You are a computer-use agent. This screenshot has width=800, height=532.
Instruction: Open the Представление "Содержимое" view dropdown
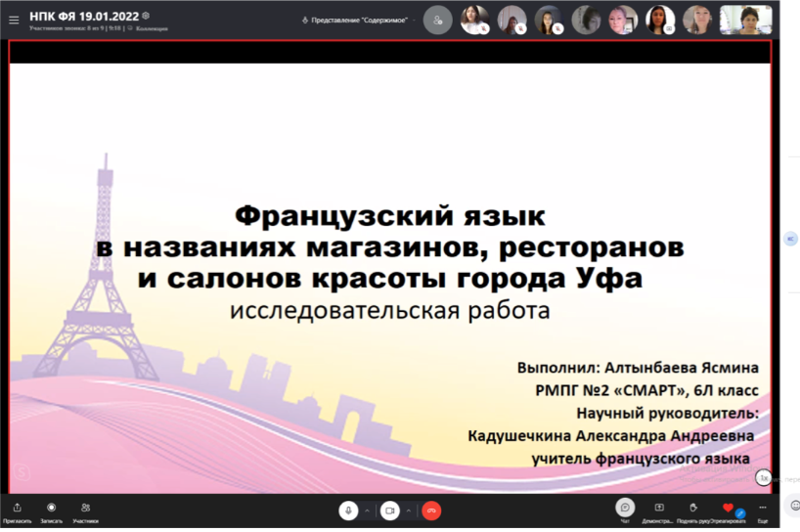[358, 20]
